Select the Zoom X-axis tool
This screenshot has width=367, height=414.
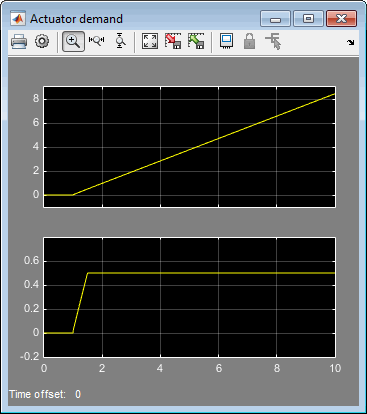[97, 41]
